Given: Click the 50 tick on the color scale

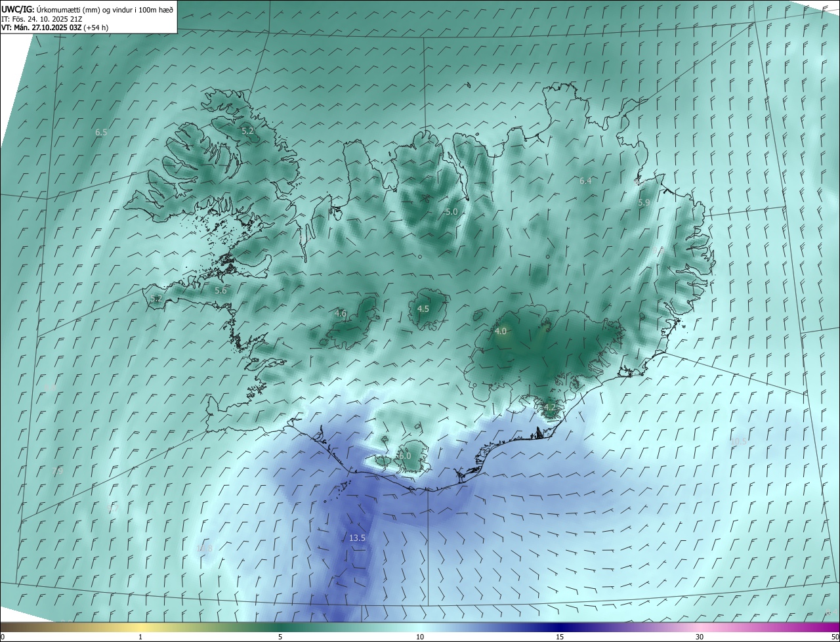Looking at the screenshot, I should pyautogui.click(x=835, y=637).
